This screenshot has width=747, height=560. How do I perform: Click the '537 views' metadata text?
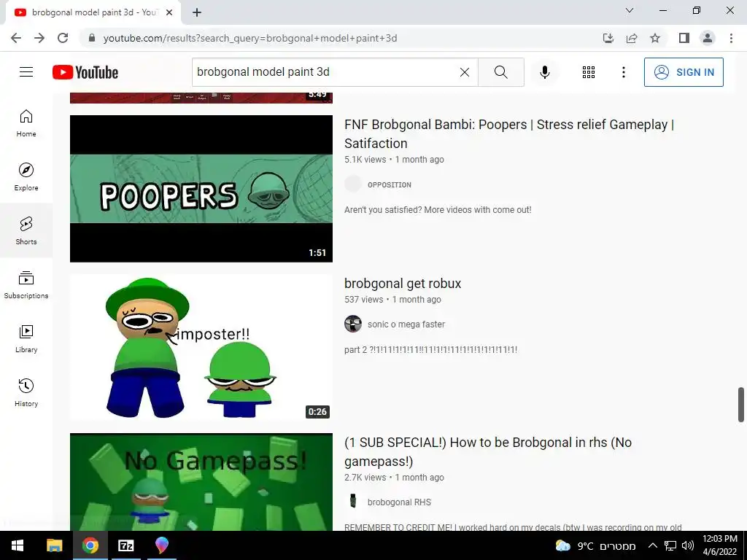pos(363,300)
